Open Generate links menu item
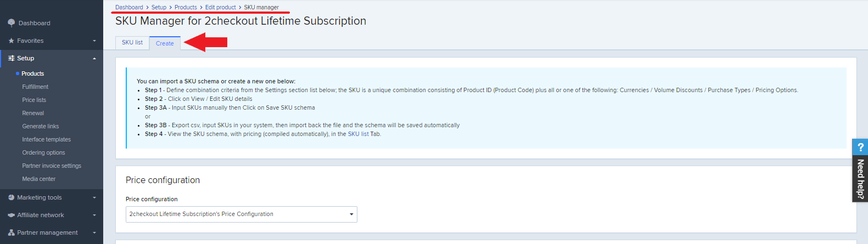 (41, 126)
